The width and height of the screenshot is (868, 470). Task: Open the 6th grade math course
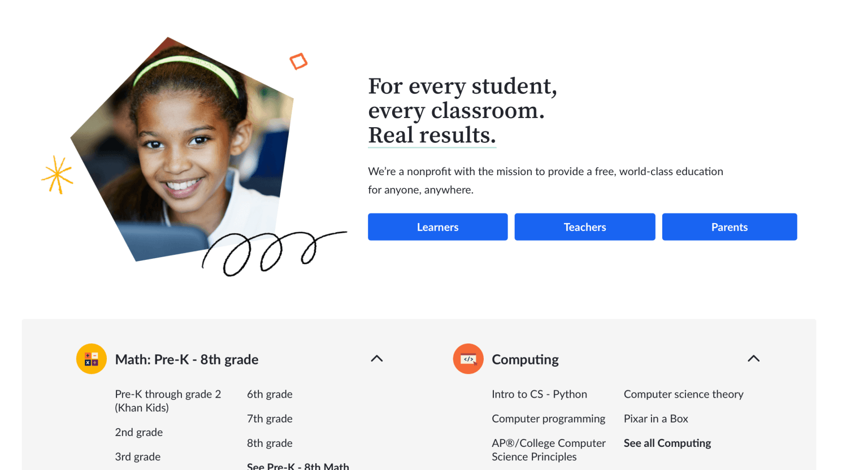270,394
